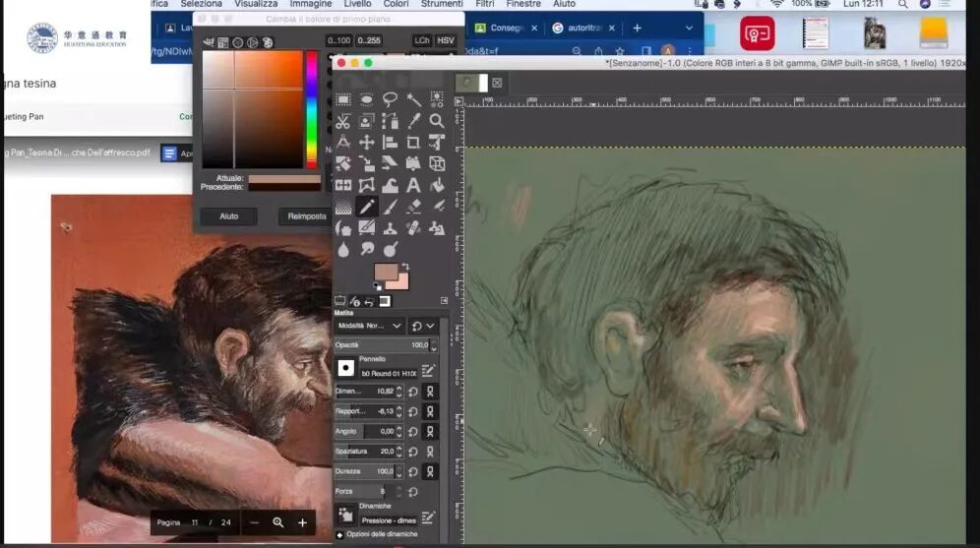Open the foreground color swatch in toolbox
Screen dimensions: 980x548
[385, 273]
